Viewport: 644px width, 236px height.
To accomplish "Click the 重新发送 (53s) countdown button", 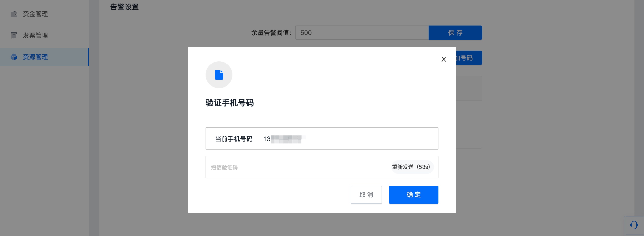I will (x=411, y=167).
